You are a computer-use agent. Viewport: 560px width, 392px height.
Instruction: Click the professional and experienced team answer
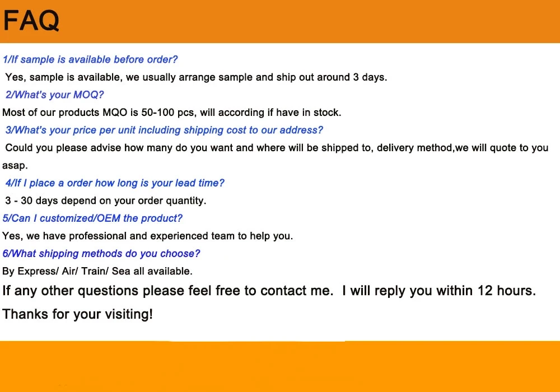coord(148,236)
